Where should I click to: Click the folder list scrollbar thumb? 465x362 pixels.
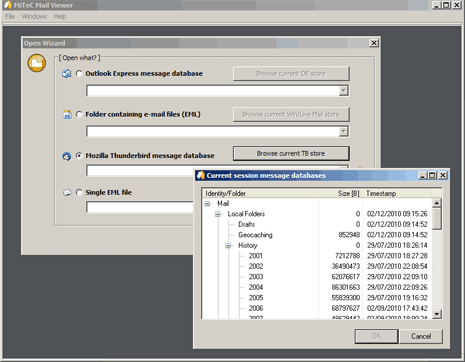[x=437, y=219]
